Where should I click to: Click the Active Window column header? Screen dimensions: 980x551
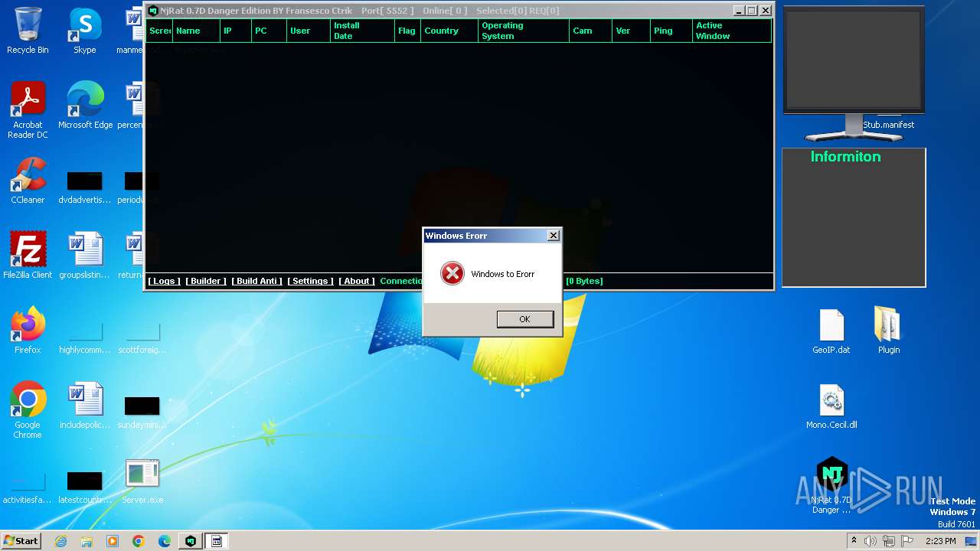(731, 31)
